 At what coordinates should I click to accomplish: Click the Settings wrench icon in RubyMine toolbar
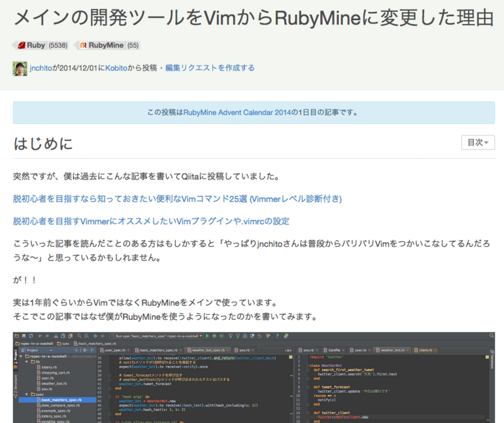pos(268,336)
